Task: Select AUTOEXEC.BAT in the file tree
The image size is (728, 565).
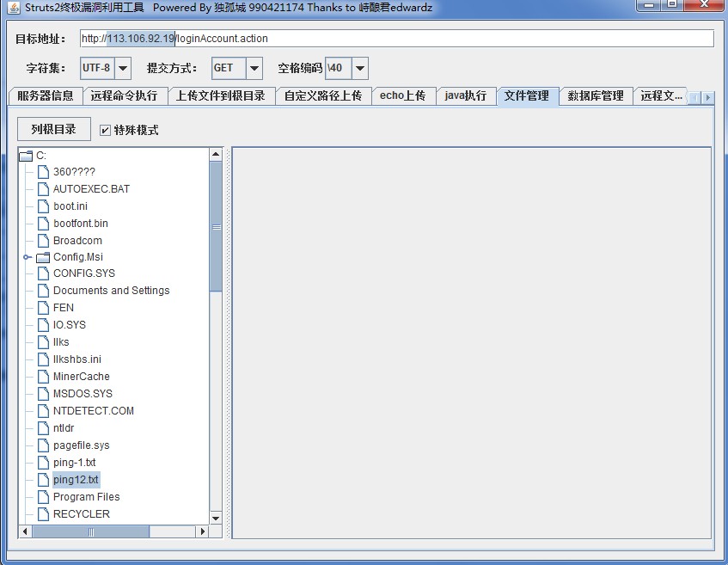Action: [91, 189]
